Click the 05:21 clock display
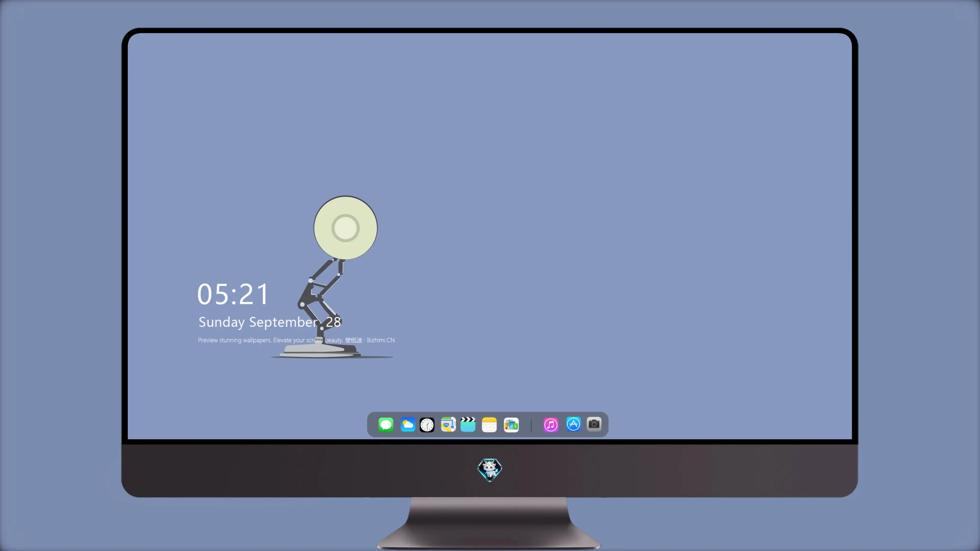The width and height of the screenshot is (980, 551). click(x=233, y=294)
